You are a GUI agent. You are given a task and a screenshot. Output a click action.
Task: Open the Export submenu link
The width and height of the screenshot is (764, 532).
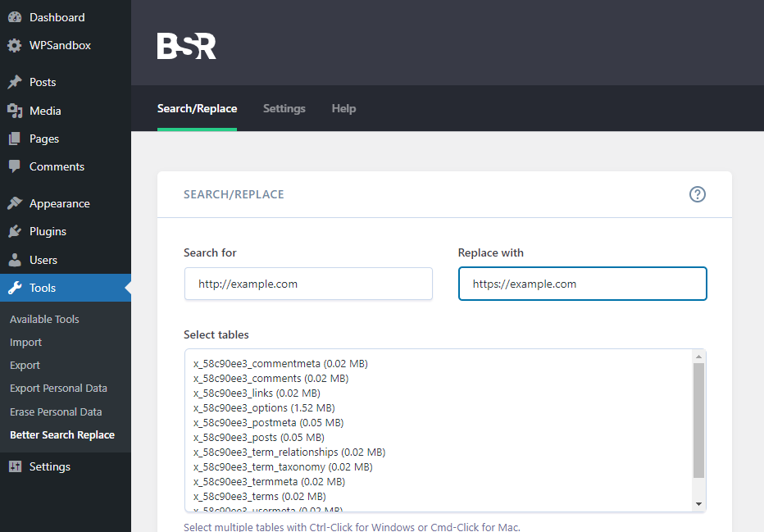(x=25, y=366)
